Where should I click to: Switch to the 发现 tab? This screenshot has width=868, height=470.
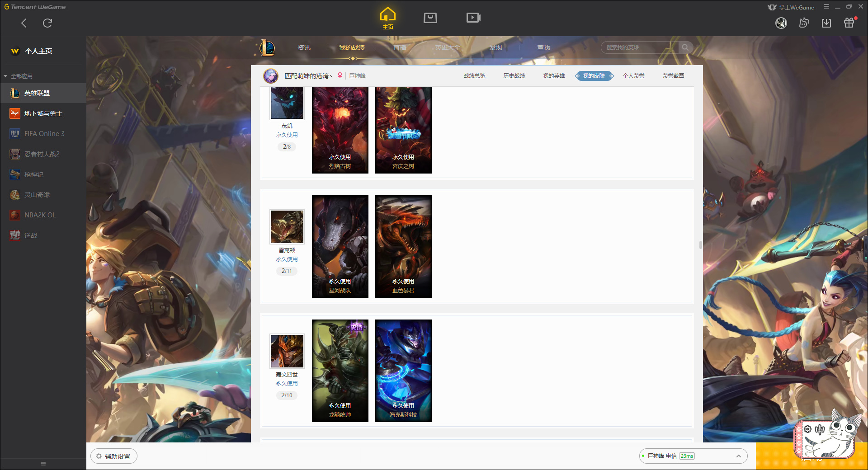(495, 47)
